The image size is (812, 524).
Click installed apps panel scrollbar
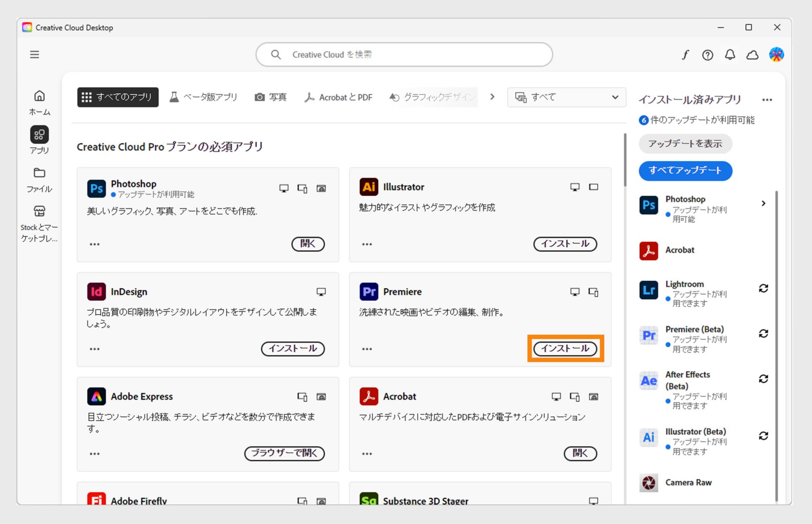(x=776, y=346)
